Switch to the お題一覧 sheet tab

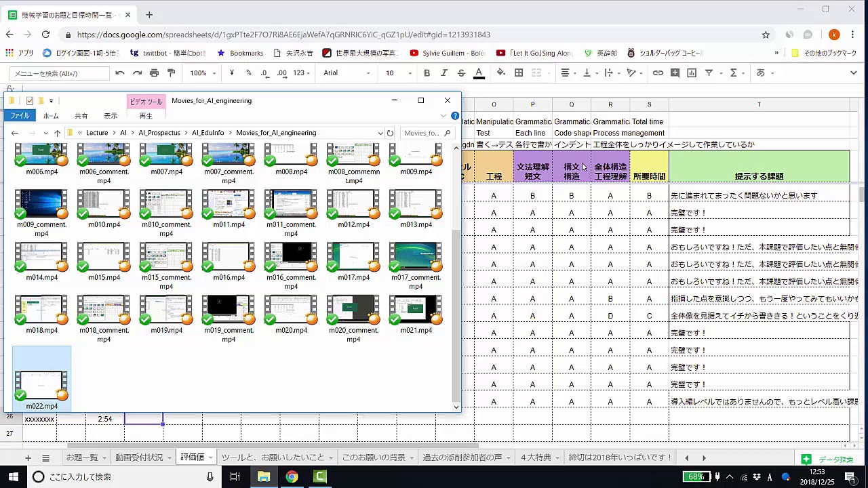pos(82,457)
